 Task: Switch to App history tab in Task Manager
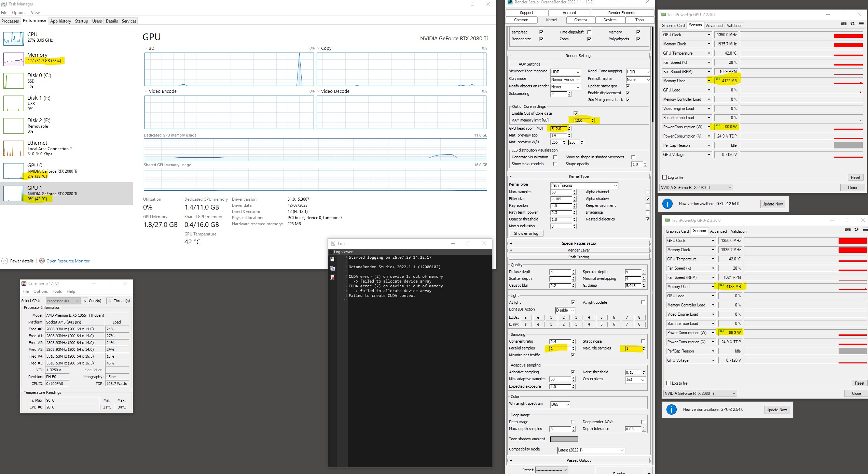[x=60, y=21]
